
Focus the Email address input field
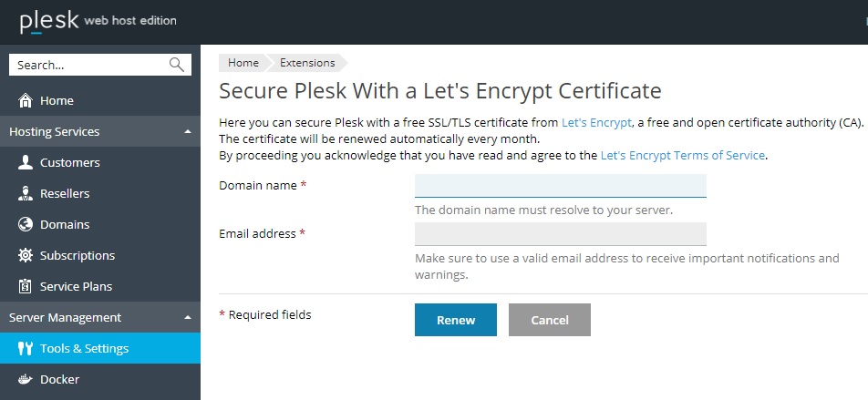click(560, 234)
